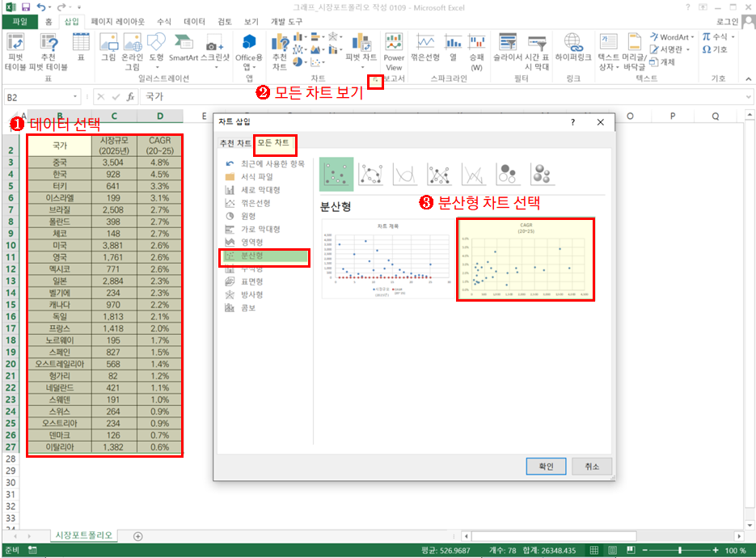Expand the formula bar

748,97
